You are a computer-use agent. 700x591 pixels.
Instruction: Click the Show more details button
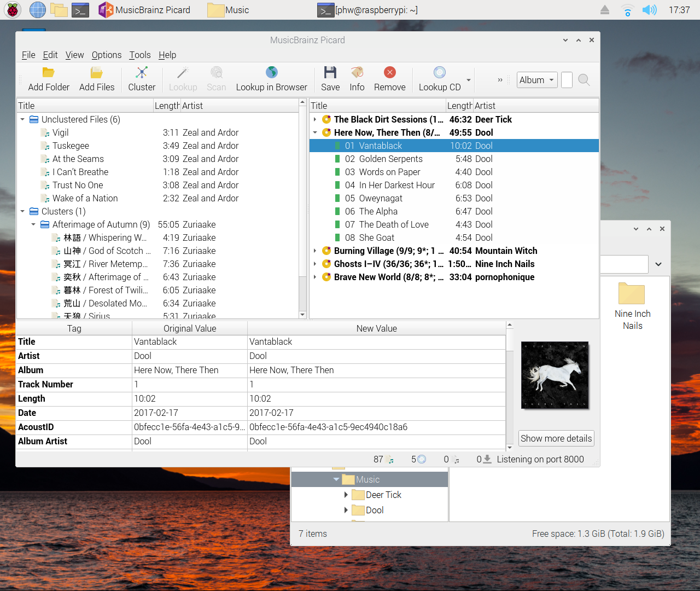click(556, 438)
